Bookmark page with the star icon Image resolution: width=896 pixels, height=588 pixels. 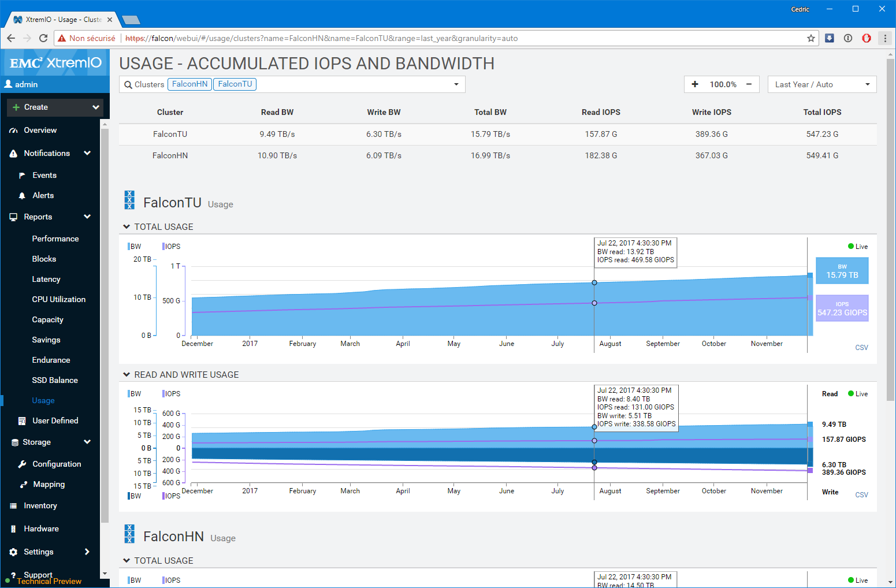(x=811, y=38)
